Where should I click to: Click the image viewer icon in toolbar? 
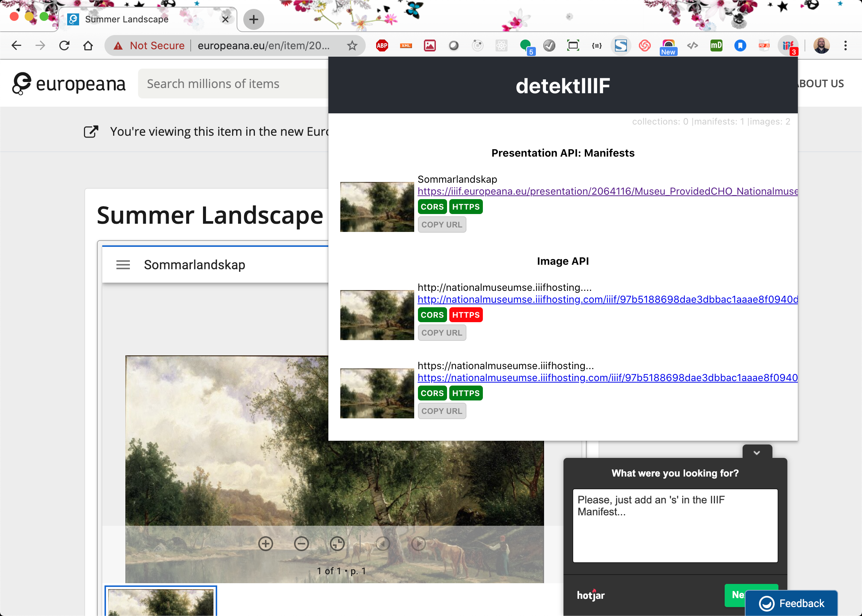(x=430, y=45)
